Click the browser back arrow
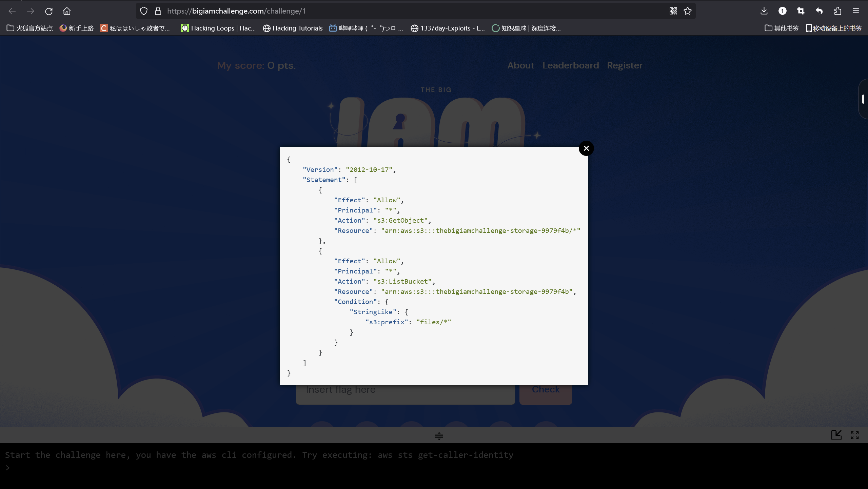The height and width of the screenshot is (489, 868). pos(12,11)
